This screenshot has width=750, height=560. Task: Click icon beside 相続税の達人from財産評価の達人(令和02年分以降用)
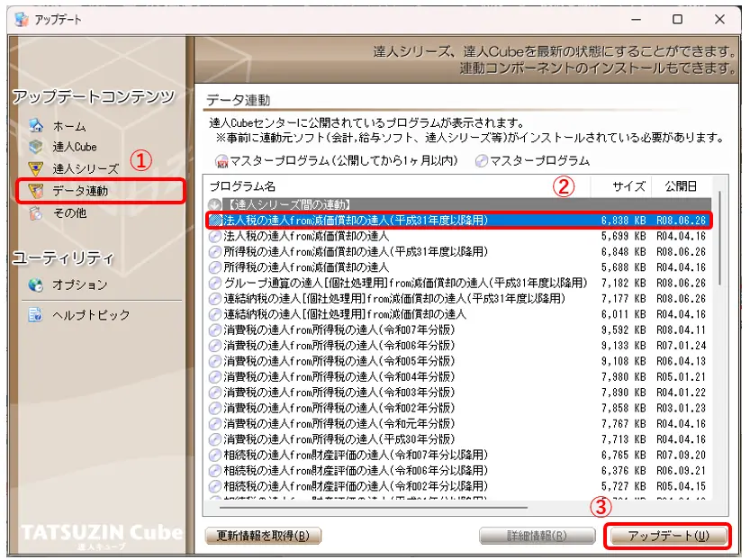click(x=215, y=486)
